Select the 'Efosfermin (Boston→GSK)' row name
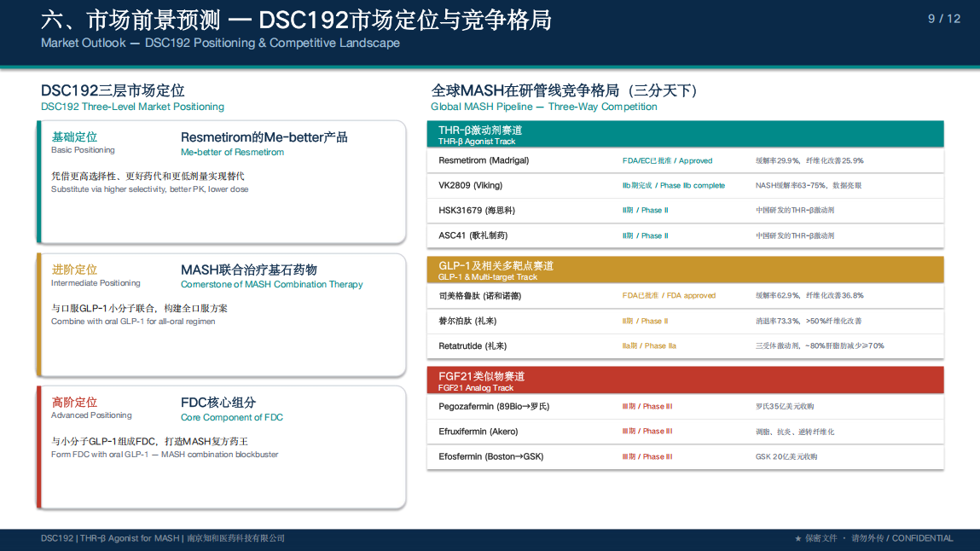Image resolution: width=980 pixels, height=551 pixels. [490, 456]
